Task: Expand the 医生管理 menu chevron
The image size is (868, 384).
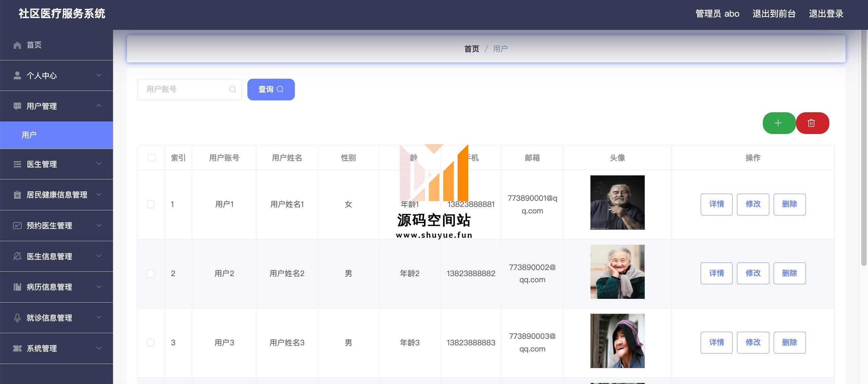Action: 99,164
